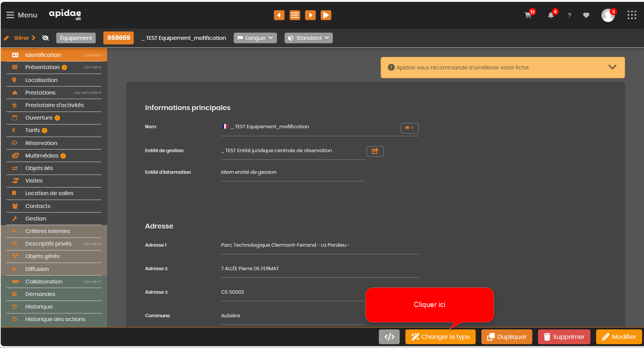Click the Changer le type button
Image resolution: width=644 pixels, height=348 pixels.
(x=440, y=337)
